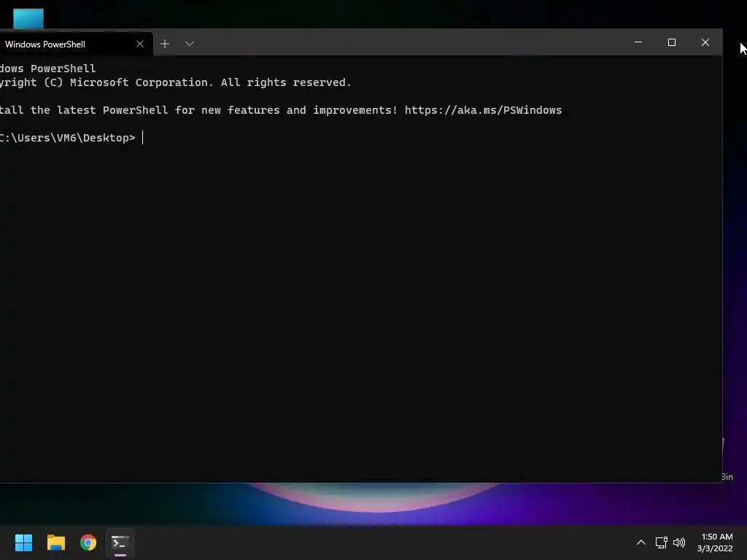Image resolution: width=747 pixels, height=560 pixels.
Task: Close the Windows PowerShell tab
Action: tap(140, 44)
